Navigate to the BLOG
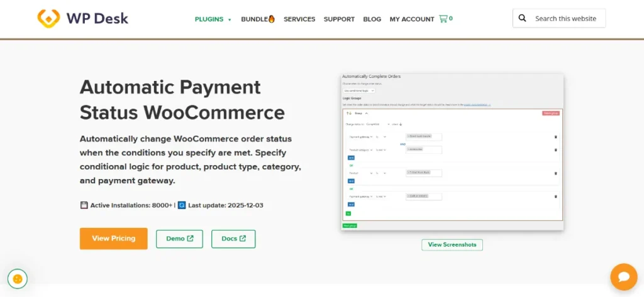 tap(372, 19)
